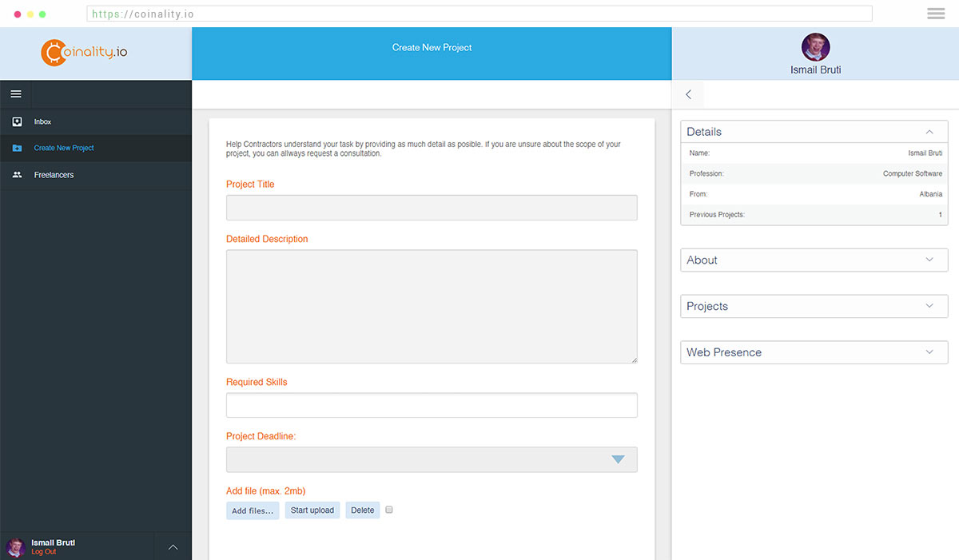
Task: Click the back arrow in profile panel
Action: pyautogui.click(x=688, y=94)
